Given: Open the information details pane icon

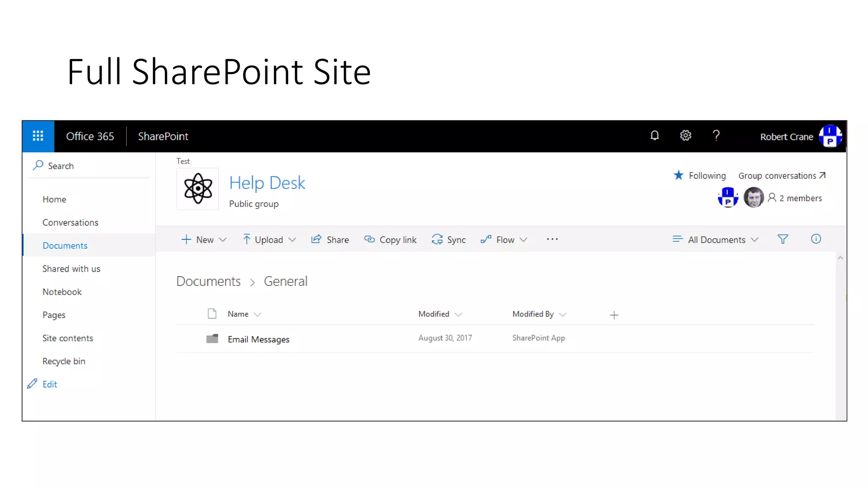Looking at the screenshot, I should pyautogui.click(x=816, y=239).
